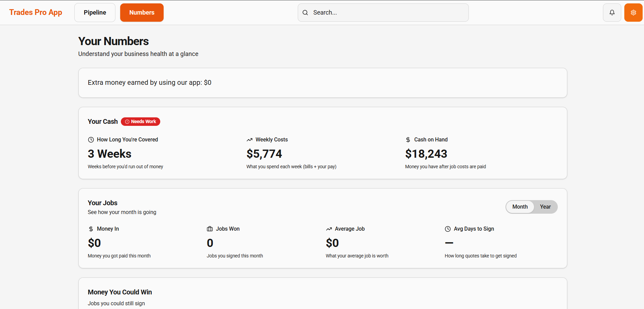Click the Trades Pro App logo
The height and width of the screenshot is (309, 644).
36,12
